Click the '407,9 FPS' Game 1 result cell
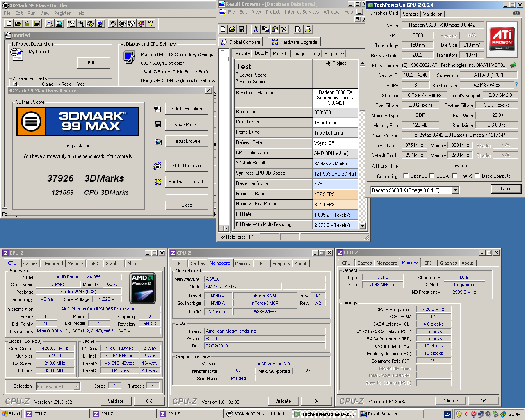 pyautogui.click(x=335, y=194)
